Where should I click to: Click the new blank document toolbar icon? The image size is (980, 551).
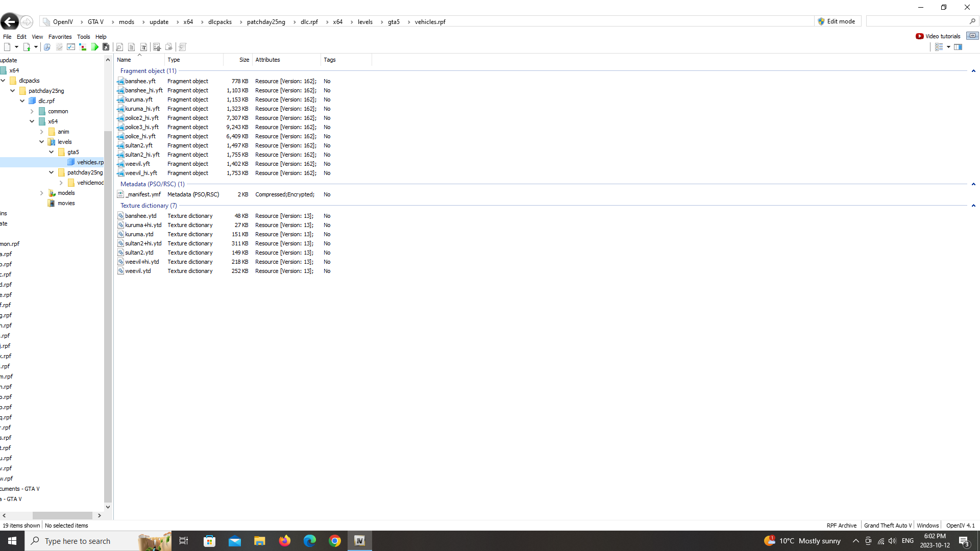(x=7, y=47)
